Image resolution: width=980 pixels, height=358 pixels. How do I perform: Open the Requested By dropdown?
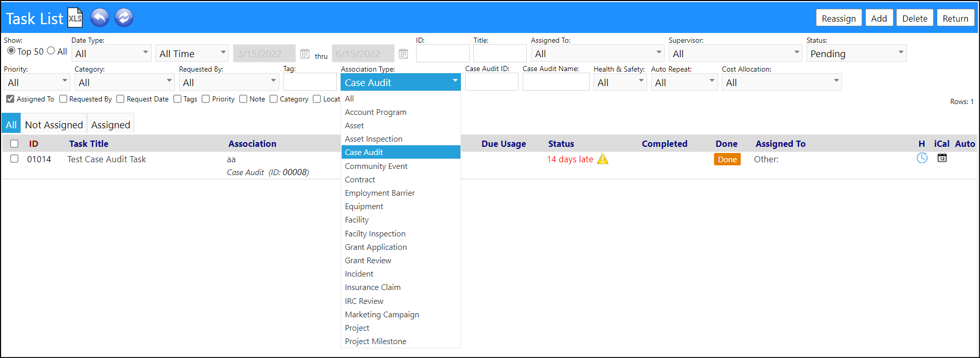(x=229, y=82)
